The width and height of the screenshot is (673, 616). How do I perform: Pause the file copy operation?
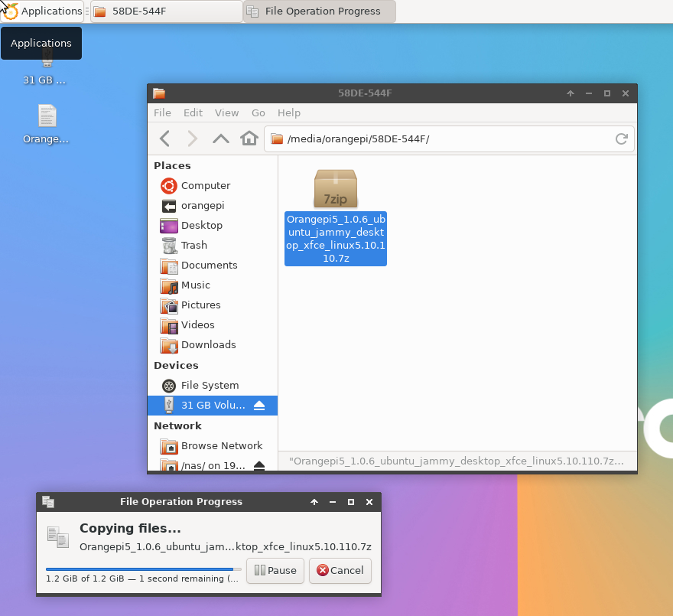[x=275, y=570]
